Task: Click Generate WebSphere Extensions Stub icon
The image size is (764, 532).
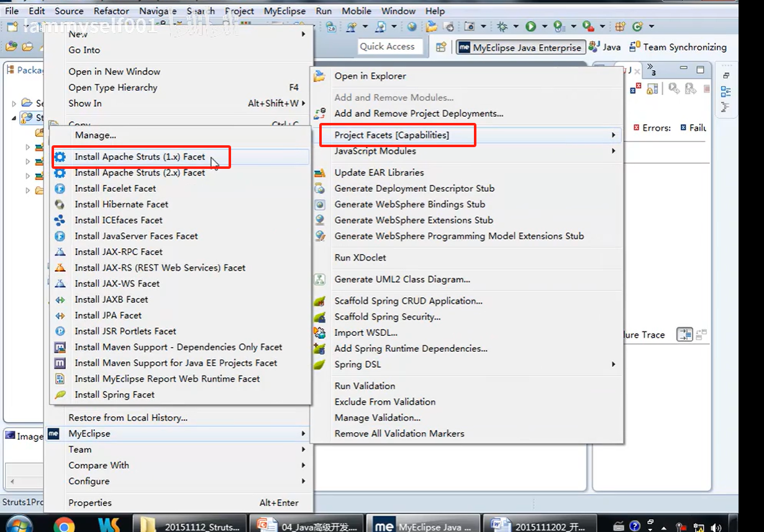Action: tap(320, 220)
